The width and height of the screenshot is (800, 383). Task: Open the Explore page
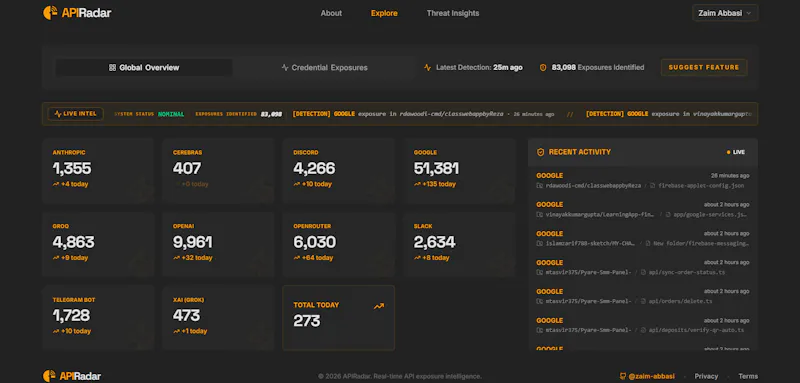pos(384,13)
